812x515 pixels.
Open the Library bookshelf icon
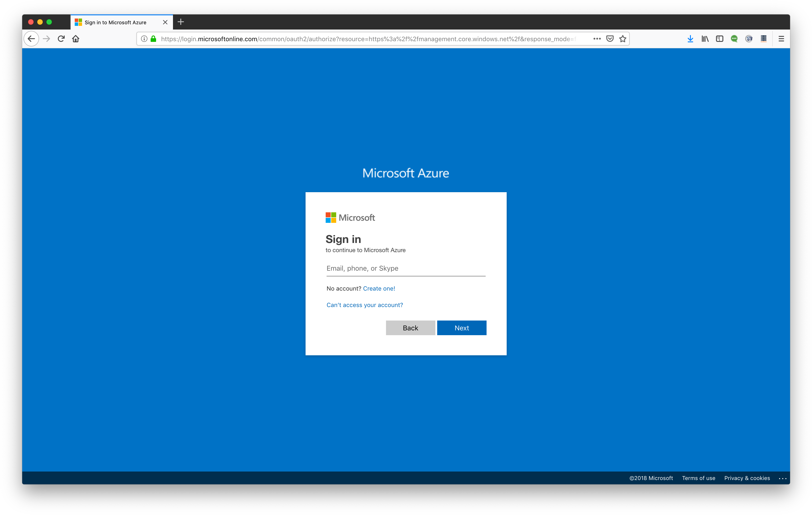click(705, 39)
